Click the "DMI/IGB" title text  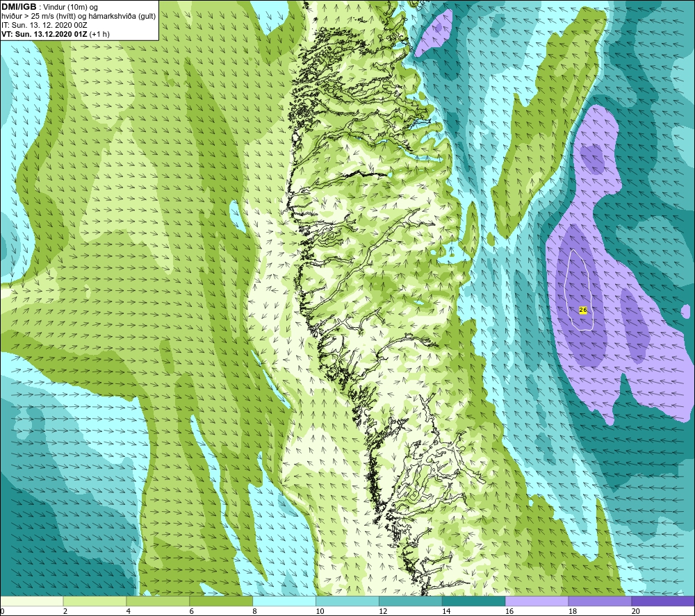[19, 7]
